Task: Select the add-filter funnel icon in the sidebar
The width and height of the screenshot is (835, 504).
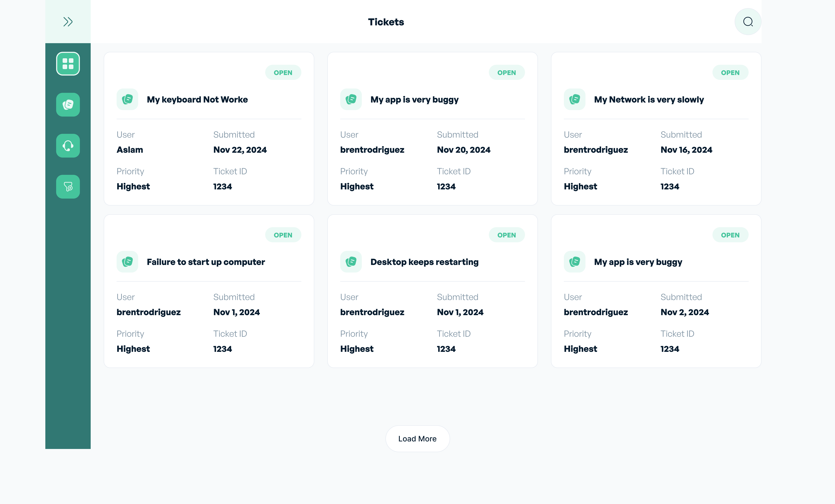Action: point(68,187)
